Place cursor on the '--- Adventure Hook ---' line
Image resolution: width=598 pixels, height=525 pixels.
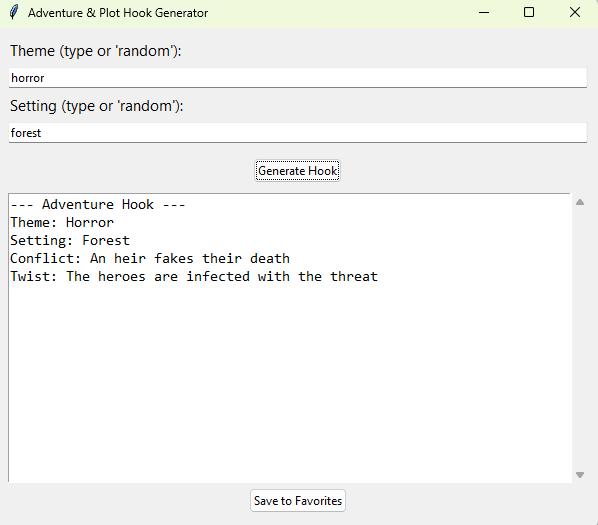click(x=98, y=204)
